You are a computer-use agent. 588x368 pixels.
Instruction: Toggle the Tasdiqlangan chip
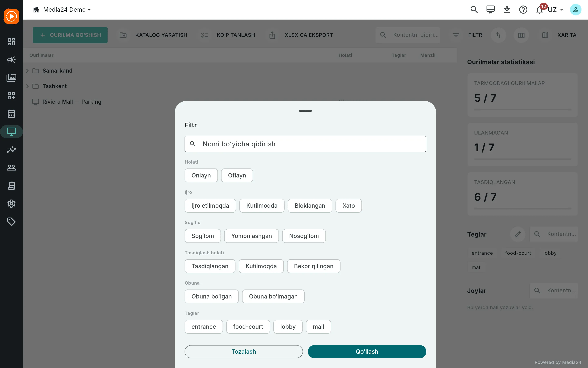click(210, 266)
